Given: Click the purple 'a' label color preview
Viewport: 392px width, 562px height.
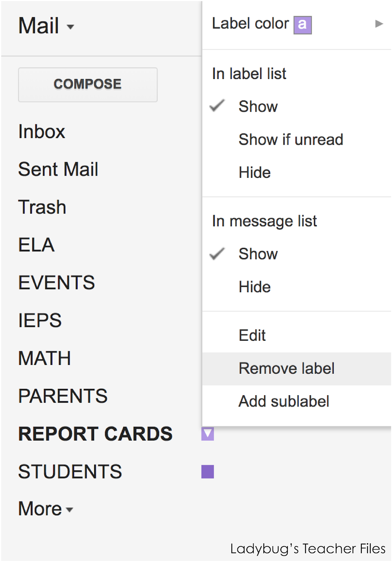Looking at the screenshot, I should (x=302, y=25).
